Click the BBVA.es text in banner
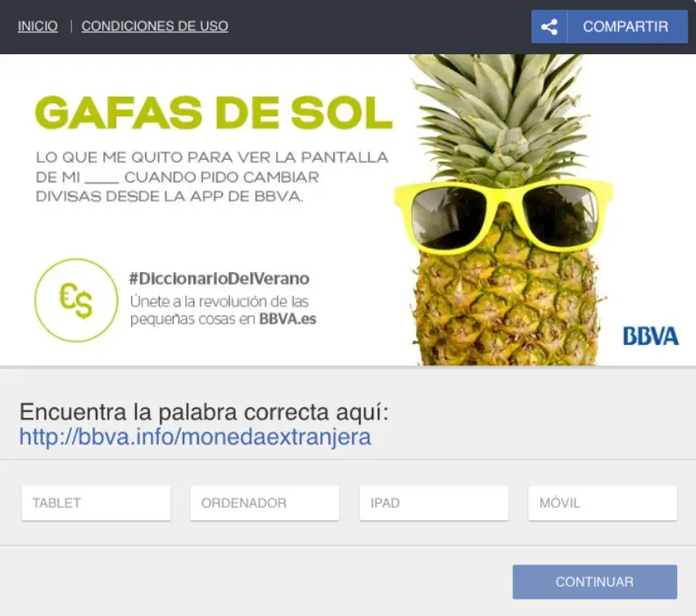Viewport: 696px width, 616px height. pyautogui.click(x=287, y=319)
